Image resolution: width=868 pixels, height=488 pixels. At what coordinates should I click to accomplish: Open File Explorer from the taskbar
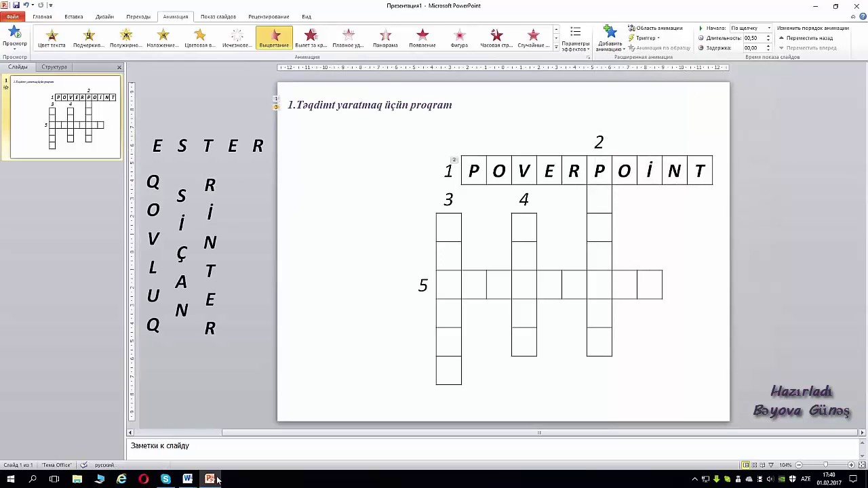77,479
